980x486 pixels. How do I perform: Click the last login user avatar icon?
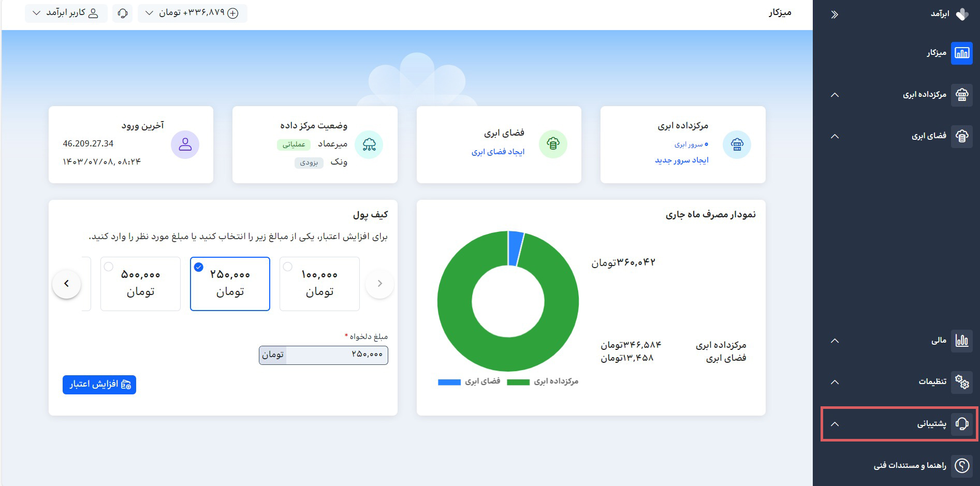[185, 144]
